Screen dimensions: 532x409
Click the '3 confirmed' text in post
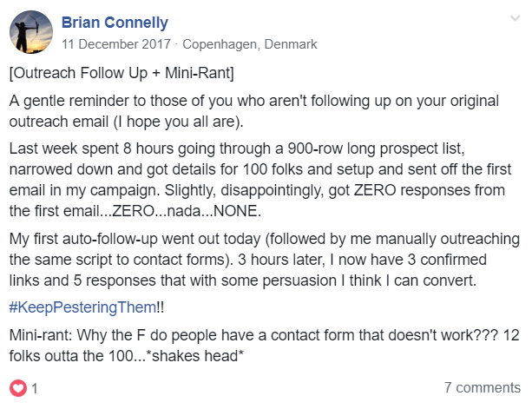pos(447,260)
